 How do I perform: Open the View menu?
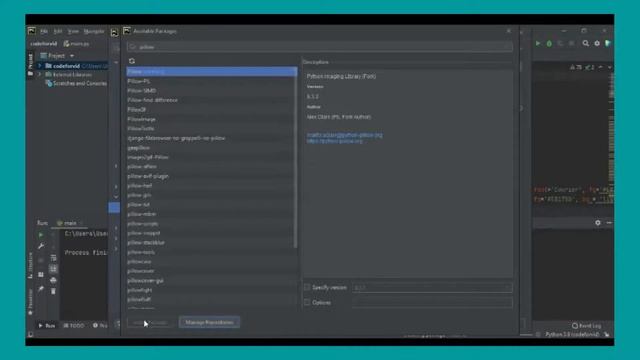[x=73, y=31]
